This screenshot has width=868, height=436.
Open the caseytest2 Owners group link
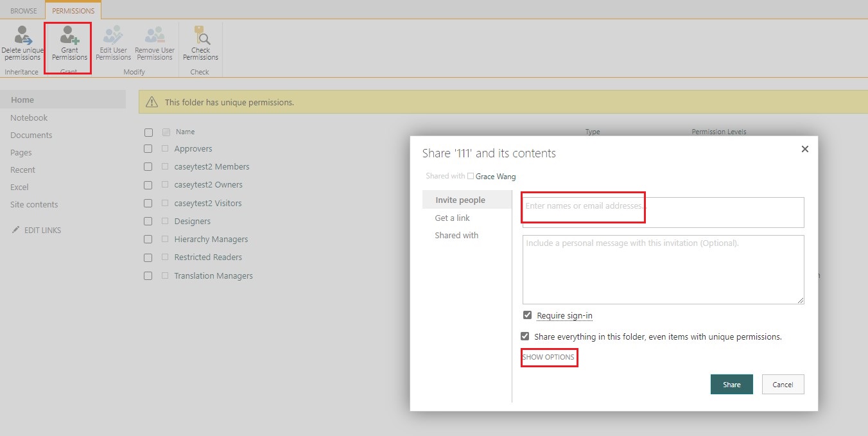click(x=209, y=184)
